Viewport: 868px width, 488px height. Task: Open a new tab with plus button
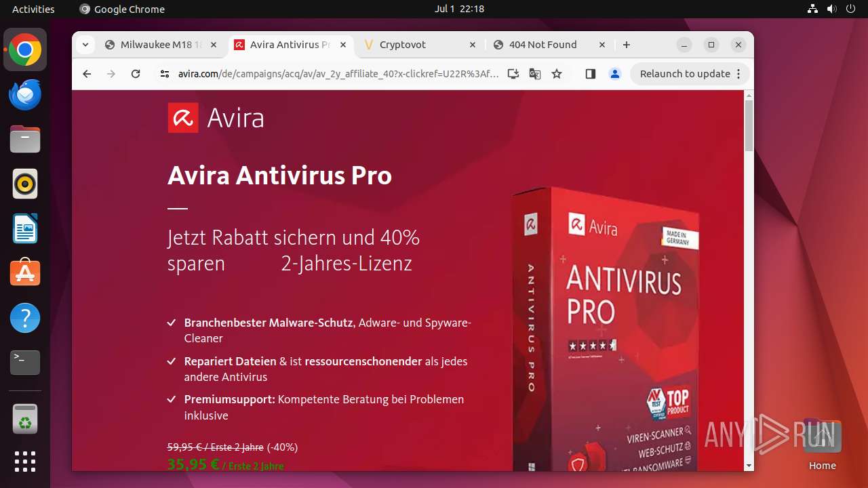click(627, 45)
